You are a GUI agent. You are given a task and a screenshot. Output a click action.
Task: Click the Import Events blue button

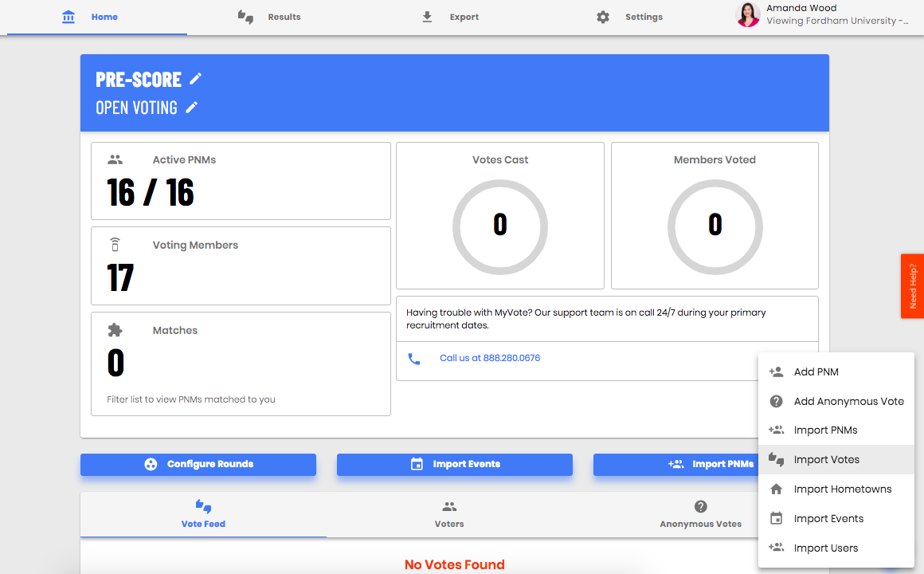[x=454, y=464]
